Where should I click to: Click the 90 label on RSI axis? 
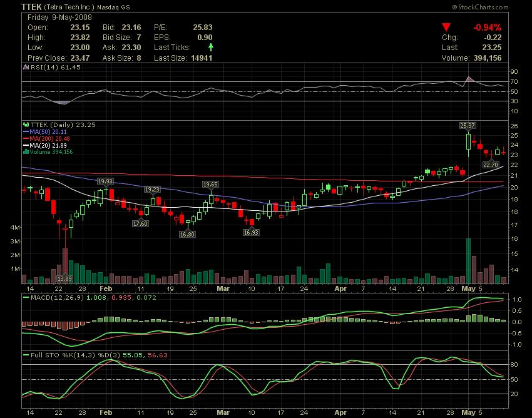(x=514, y=71)
